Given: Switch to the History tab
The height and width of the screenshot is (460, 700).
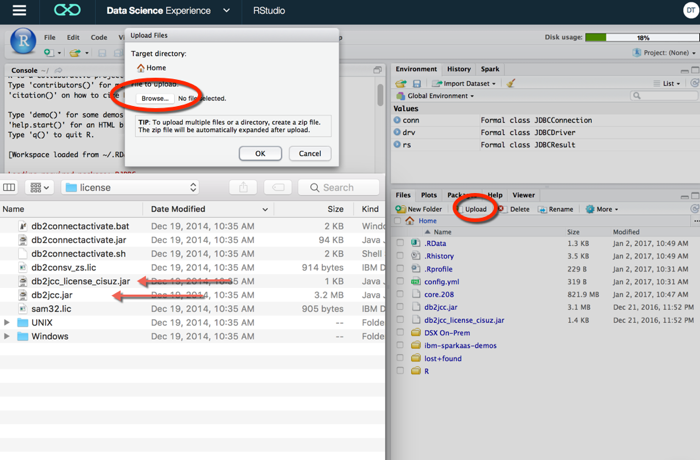Looking at the screenshot, I should tap(459, 69).
